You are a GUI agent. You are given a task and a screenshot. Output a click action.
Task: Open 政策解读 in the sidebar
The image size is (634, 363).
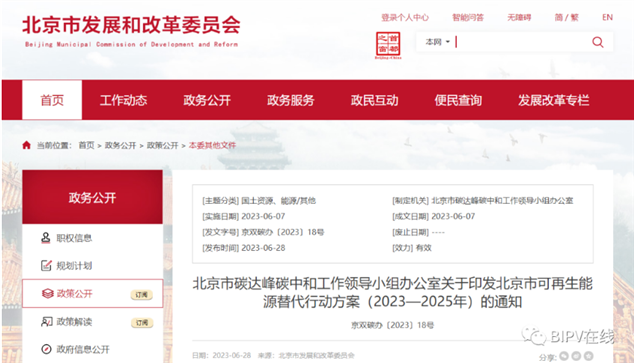[74, 322]
